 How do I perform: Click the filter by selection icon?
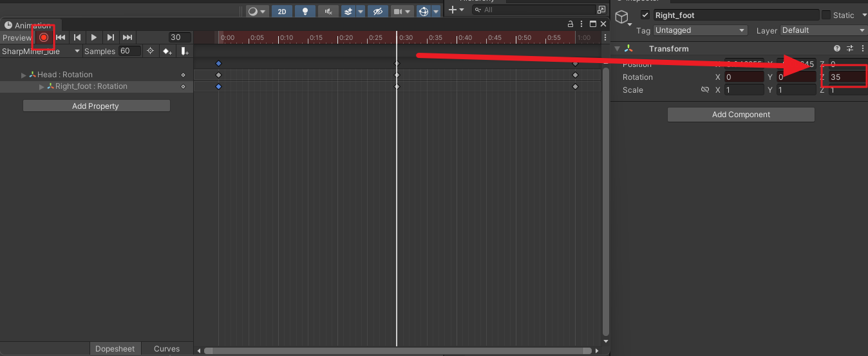tap(151, 51)
